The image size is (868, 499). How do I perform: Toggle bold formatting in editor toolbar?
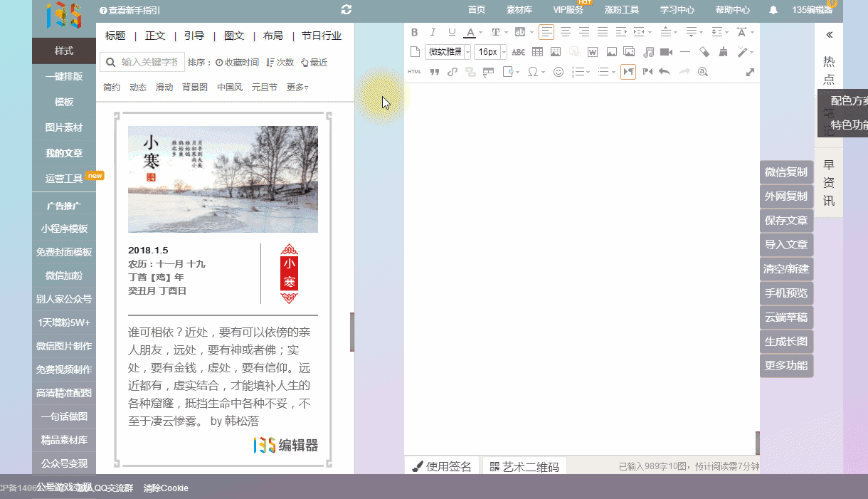pos(415,32)
